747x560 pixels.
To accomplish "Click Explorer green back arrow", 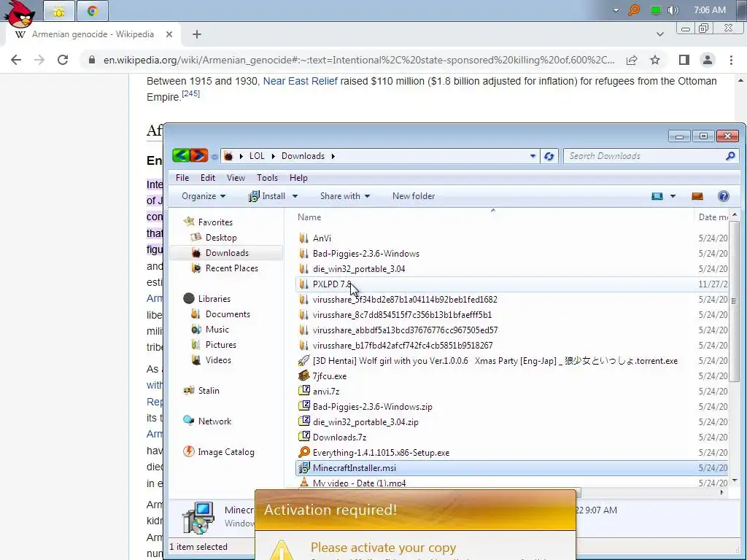I will point(181,155).
